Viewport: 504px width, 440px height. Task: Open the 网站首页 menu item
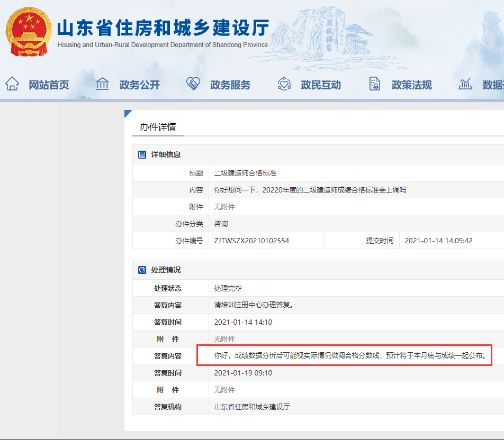tap(49, 84)
